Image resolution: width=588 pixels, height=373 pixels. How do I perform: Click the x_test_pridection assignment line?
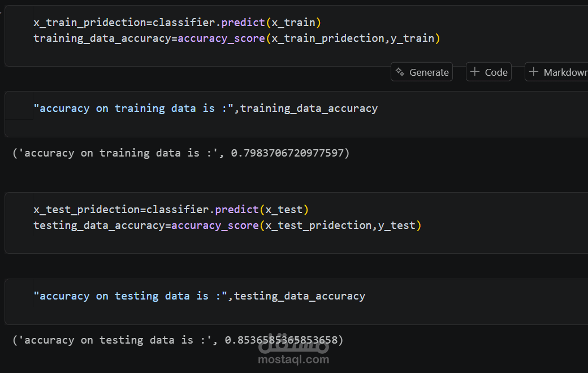(171, 209)
